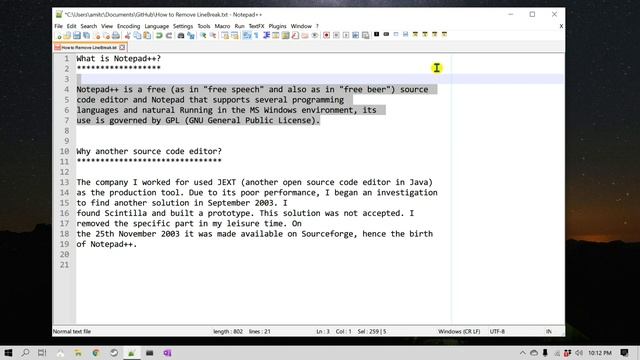
Task: Open the Action Center notification icon
Action: click(624, 353)
